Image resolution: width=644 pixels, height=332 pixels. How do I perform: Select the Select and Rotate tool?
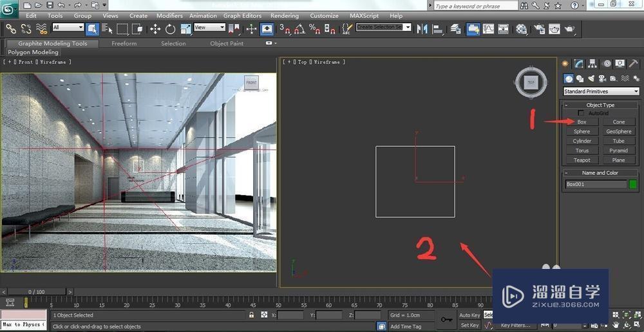pyautogui.click(x=171, y=29)
